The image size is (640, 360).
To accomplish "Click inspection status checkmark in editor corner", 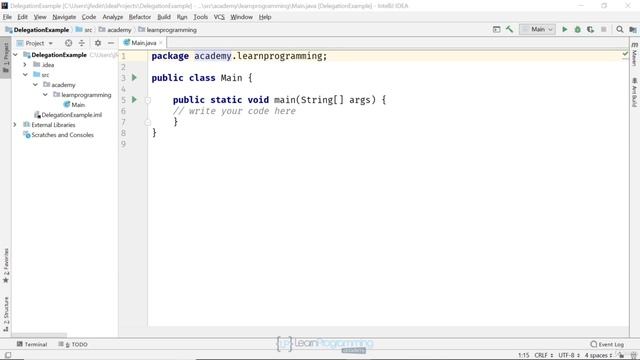I will click(625, 54).
